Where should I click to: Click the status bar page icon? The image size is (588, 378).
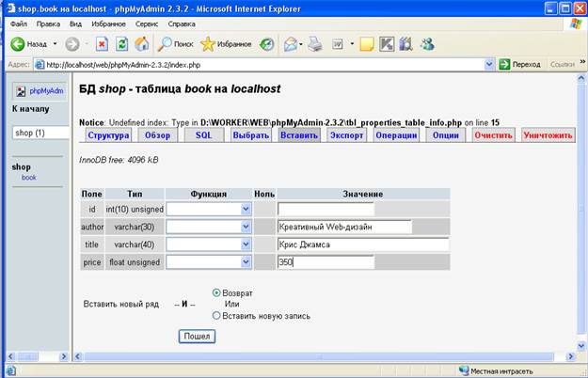point(11,370)
